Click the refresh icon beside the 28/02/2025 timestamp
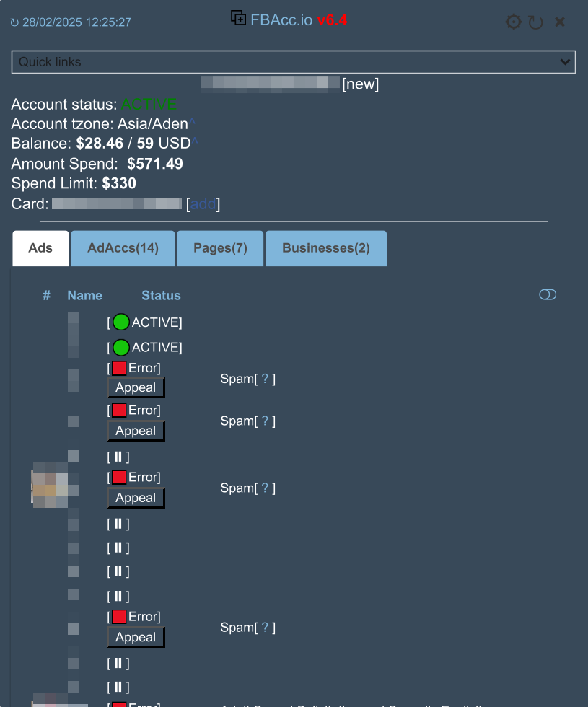Screen dimensions: 588x707 click(x=14, y=22)
